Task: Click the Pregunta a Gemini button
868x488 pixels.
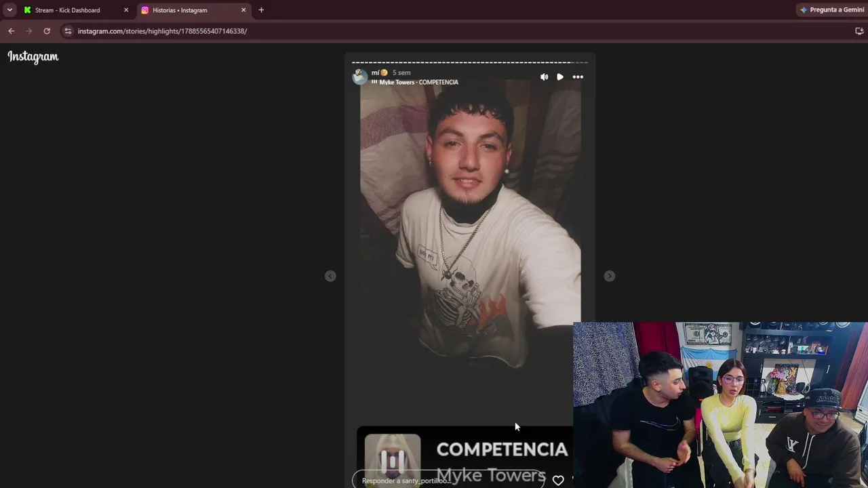Action: [x=832, y=10]
